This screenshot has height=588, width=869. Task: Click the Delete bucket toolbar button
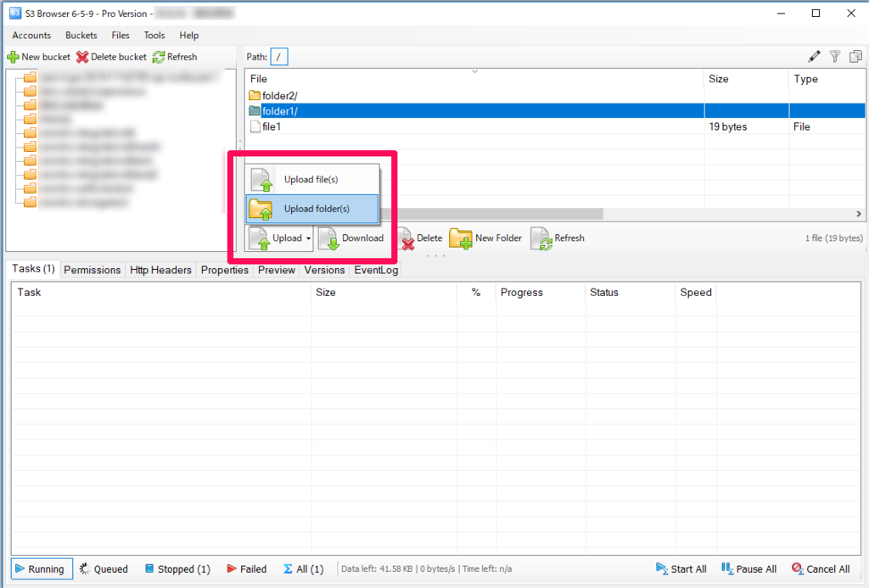pos(111,57)
